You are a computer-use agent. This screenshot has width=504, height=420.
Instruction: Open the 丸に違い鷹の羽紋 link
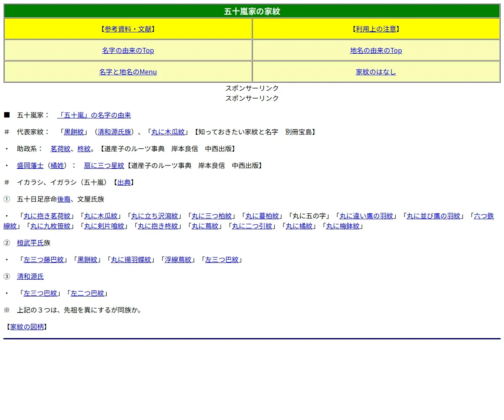(366, 216)
